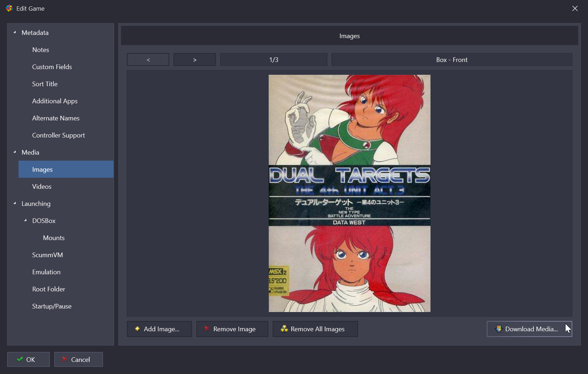Close the Edit Game window
The width and height of the screenshot is (588, 374).
(x=575, y=8)
